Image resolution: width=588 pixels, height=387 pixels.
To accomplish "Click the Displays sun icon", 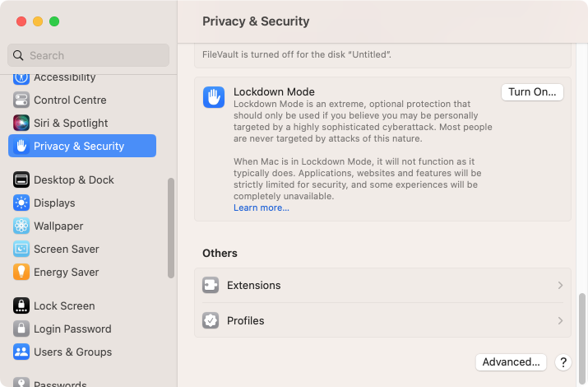I will click(x=21, y=203).
